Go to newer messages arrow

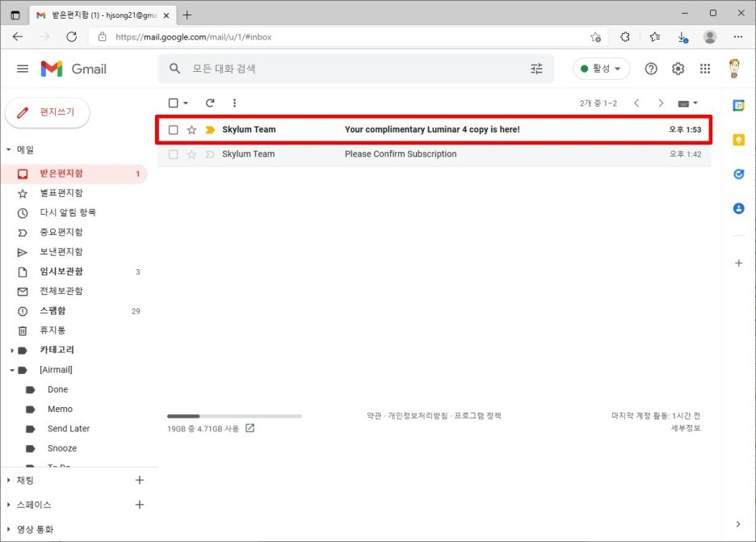tap(636, 103)
